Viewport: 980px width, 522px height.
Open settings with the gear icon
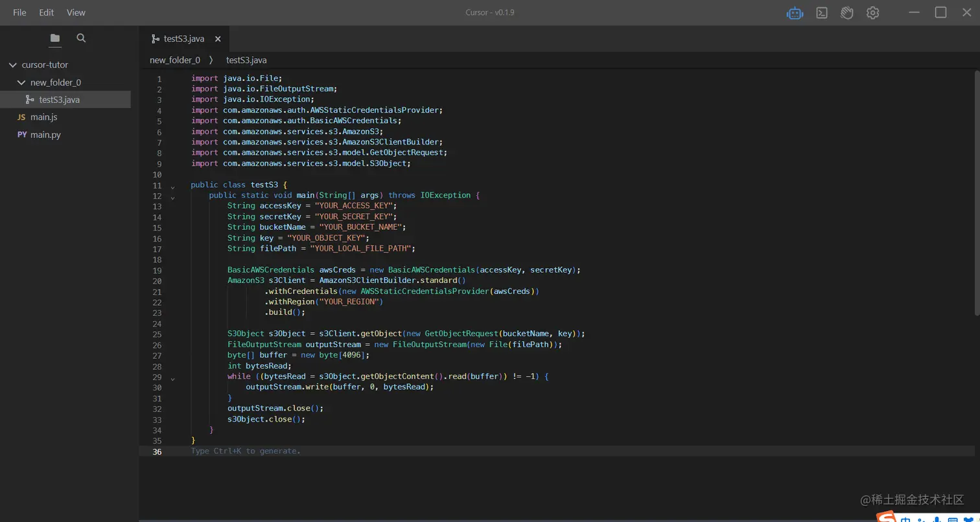point(873,13)
